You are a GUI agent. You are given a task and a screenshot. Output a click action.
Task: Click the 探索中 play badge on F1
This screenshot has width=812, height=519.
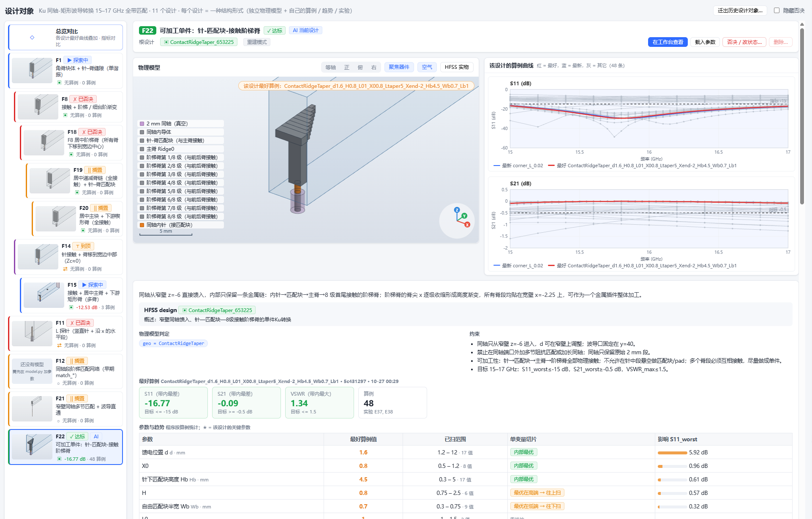pos(78,60)
